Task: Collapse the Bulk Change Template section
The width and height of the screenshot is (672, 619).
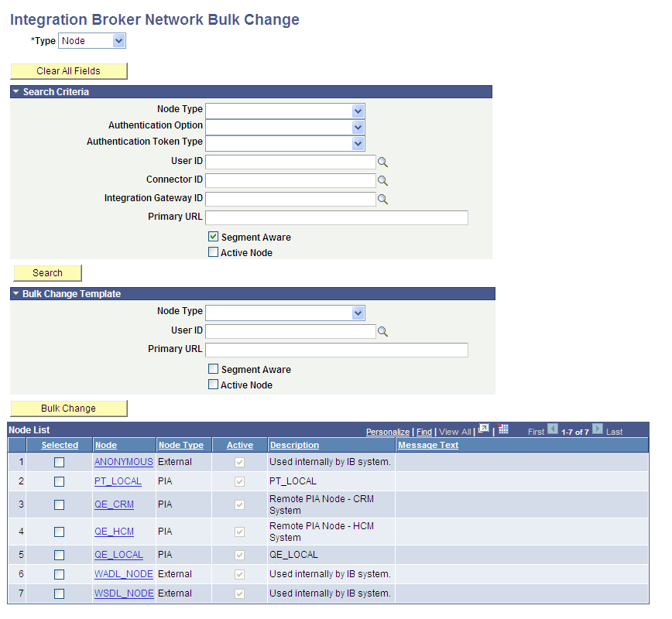Action: point(15,293)
